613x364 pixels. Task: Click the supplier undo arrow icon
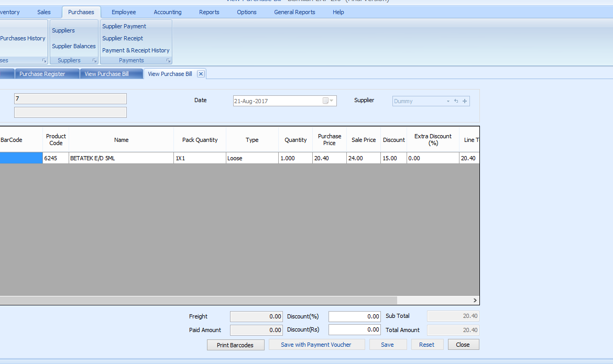(456, 101)
